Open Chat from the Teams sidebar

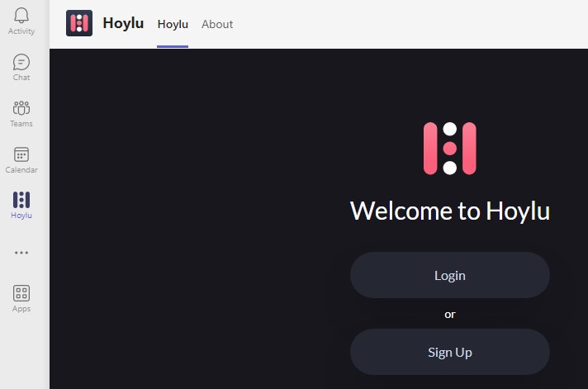click(x=21, y=68)
